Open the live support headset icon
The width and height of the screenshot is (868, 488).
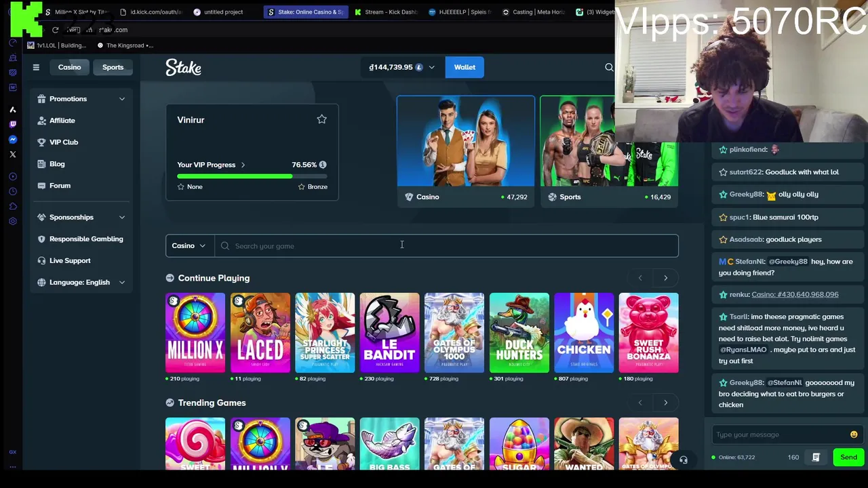[x=684, y=460]
